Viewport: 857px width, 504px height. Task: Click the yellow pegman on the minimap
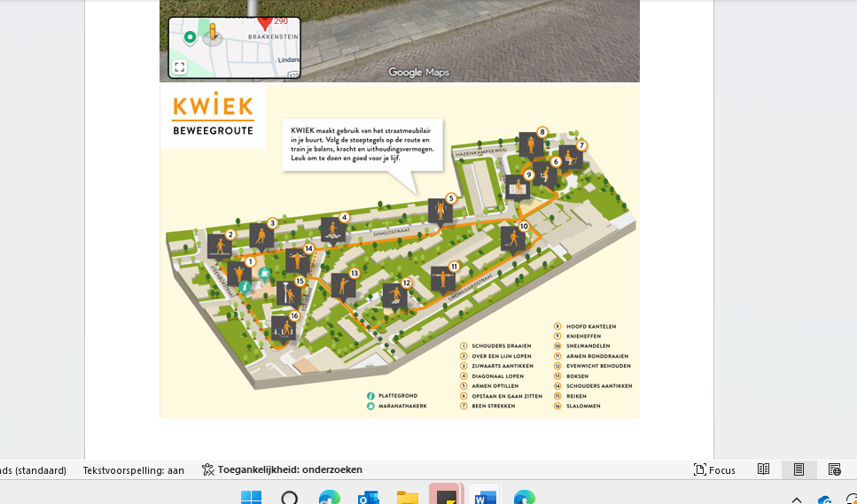click(212, 34)
